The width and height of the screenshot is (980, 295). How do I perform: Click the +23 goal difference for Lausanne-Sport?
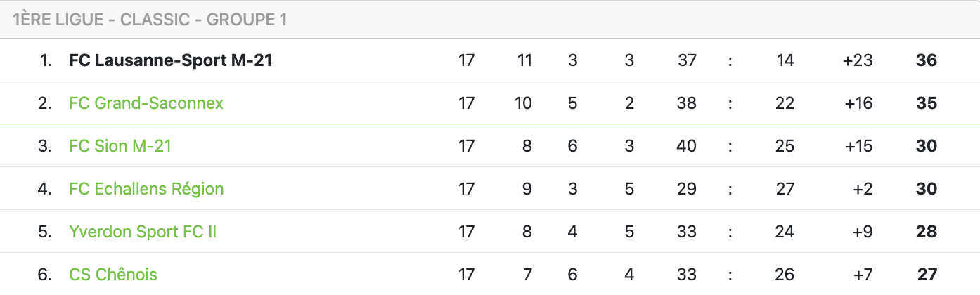point(858,60)
